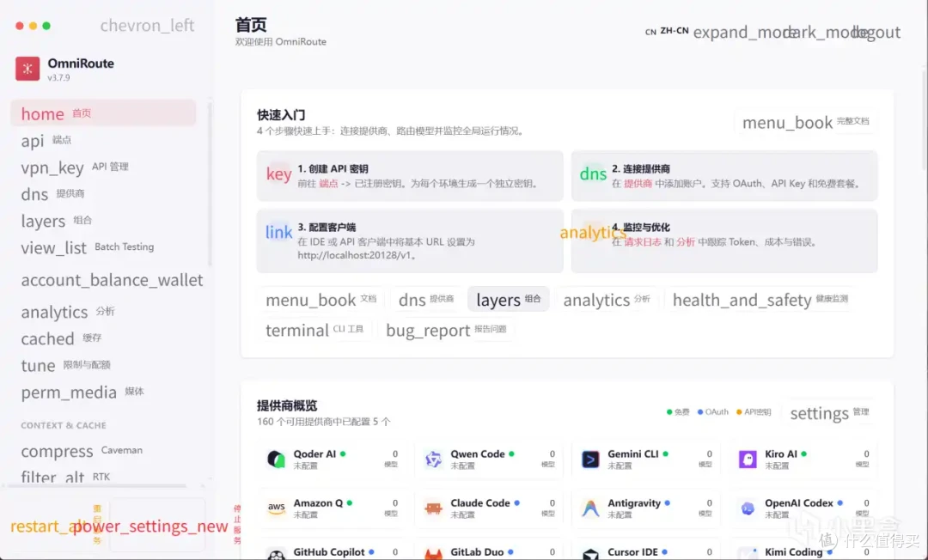The image size is (928, 560).
Task: Select the Kiro AI provider card
Action: tap(803, 459)
